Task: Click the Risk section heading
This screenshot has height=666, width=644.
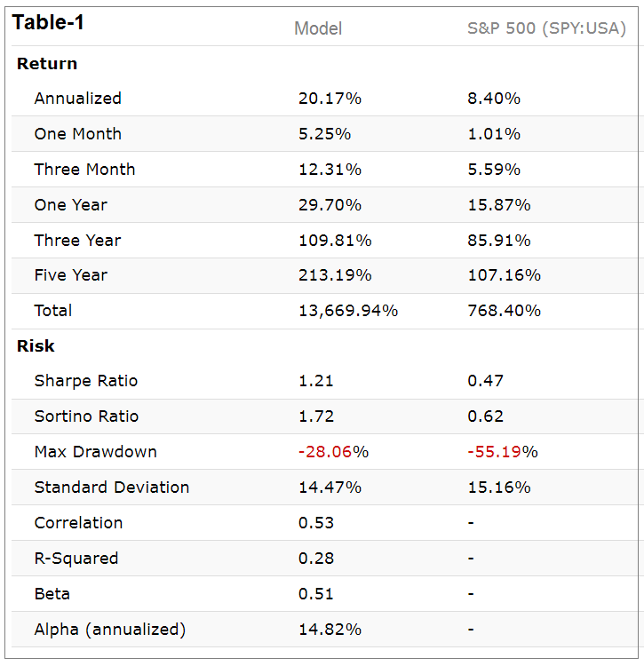Action: pos(36,346)
